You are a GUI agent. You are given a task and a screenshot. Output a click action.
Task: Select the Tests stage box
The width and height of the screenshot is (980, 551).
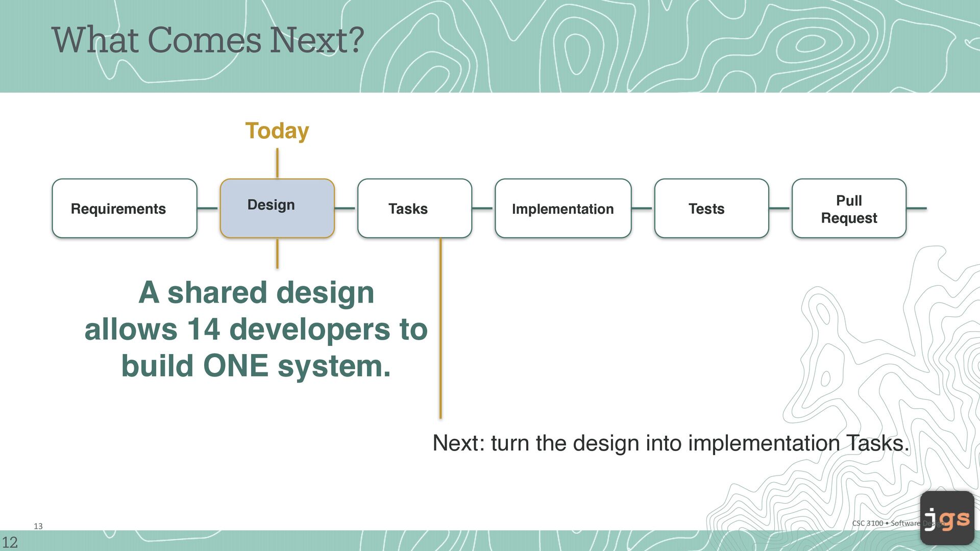[712, 208]
